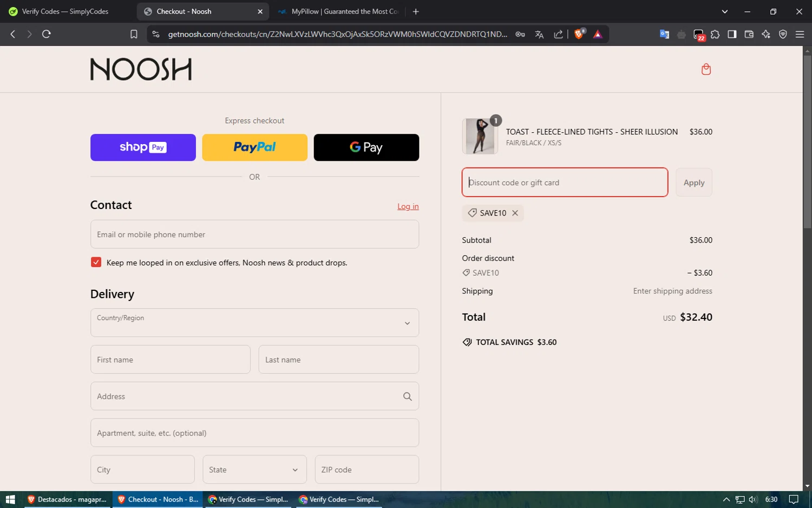This screenshot has width=812, height=508.
Task: Click the City field
Action: pos(142,470)
